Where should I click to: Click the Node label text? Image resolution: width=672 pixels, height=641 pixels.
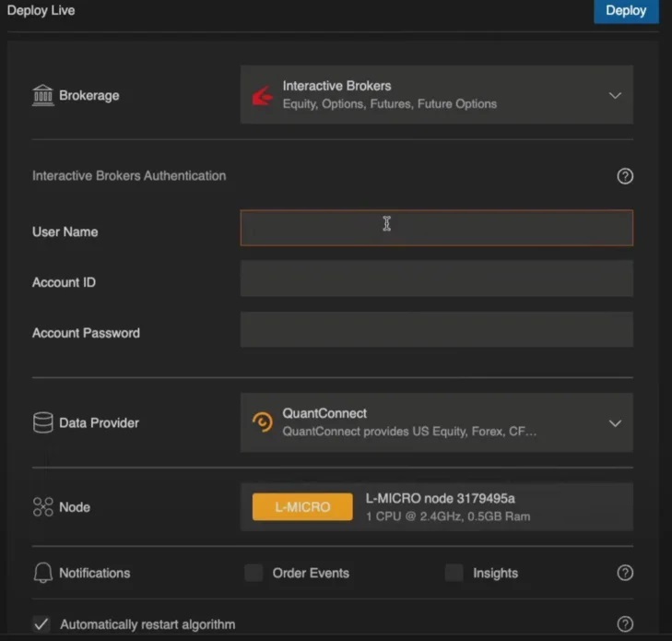pyautogui.click(x=75, y=507)
